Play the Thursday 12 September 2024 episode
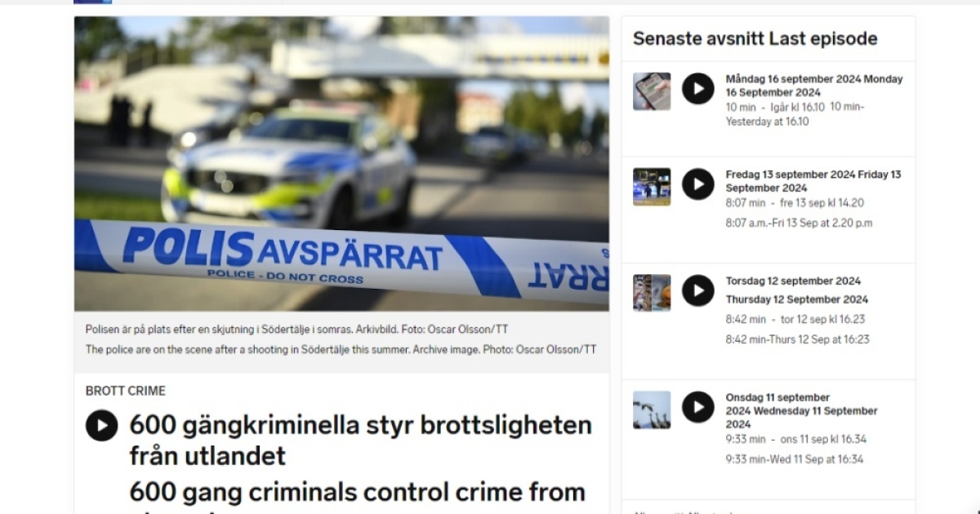The height and width of the screenshot is (514, 980). [698, 290]
